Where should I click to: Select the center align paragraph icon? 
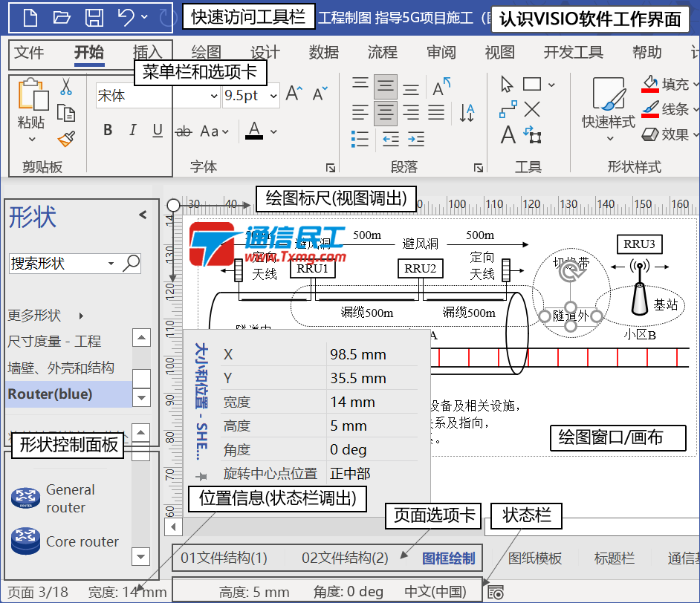pyautogui.click(x=385, y=114)
